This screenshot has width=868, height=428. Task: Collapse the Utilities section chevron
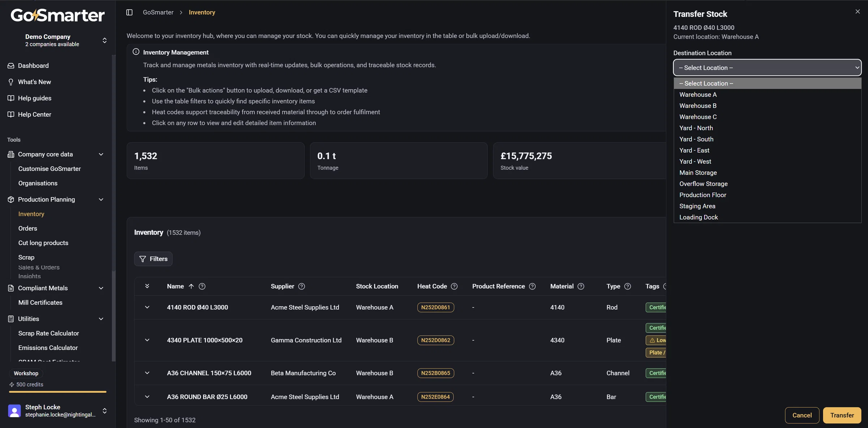point(101,319)
